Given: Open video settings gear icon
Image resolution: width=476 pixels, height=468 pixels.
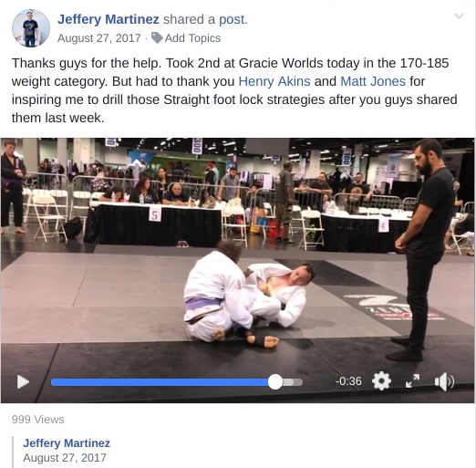Looking at the screenshot, I should pyautogui.click(x=381, y=381).
